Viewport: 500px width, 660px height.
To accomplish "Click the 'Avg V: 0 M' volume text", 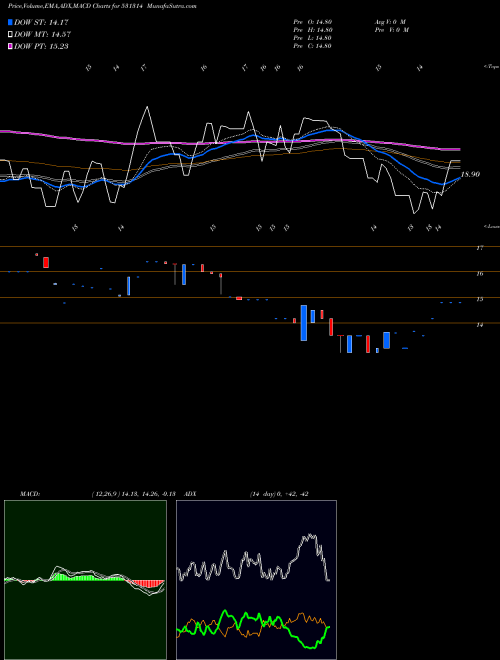I will click(x=390, y=22).
